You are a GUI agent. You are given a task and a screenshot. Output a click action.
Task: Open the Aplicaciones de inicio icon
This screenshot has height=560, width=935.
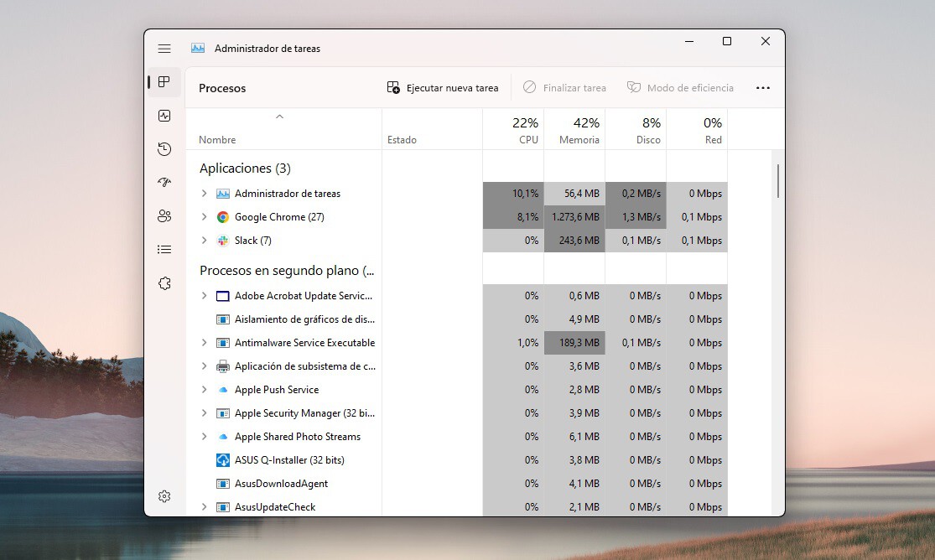click(164, 182)
